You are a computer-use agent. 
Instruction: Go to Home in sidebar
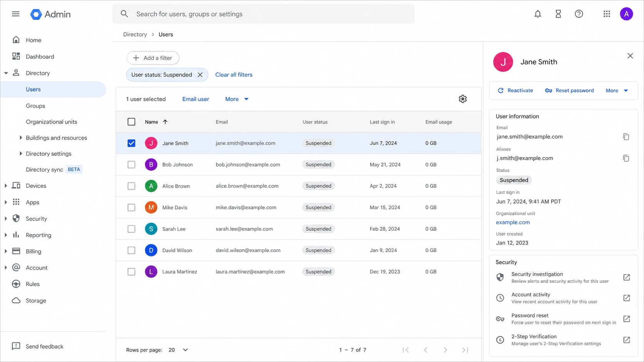[34, 40]
